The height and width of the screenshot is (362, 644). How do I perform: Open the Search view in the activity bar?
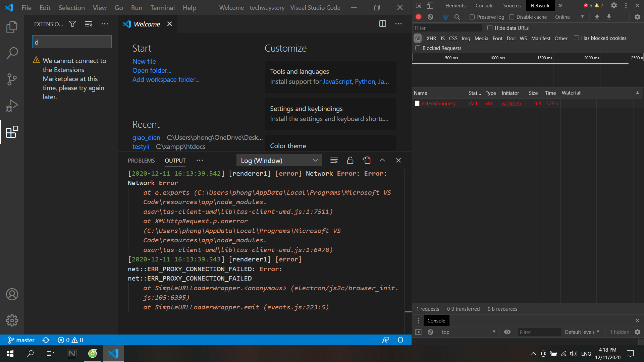[x=12, y=53]
